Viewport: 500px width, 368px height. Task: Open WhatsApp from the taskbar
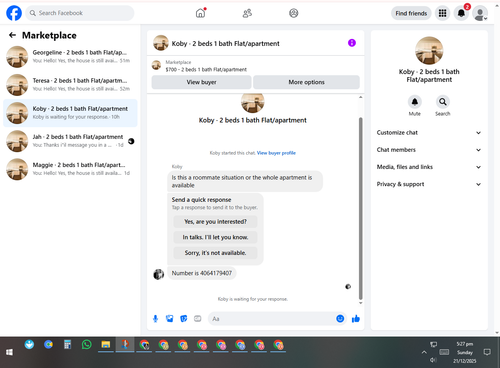pyautogui.click(x=87, y=344)
